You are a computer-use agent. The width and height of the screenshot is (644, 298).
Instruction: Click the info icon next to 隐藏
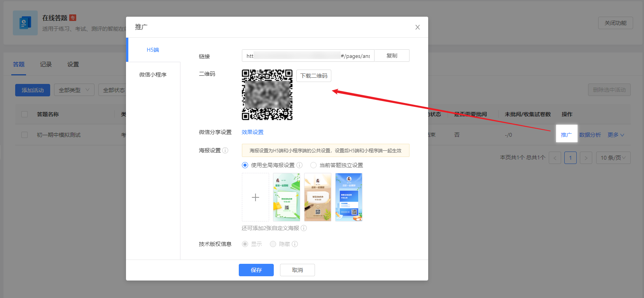coord(295,244)
